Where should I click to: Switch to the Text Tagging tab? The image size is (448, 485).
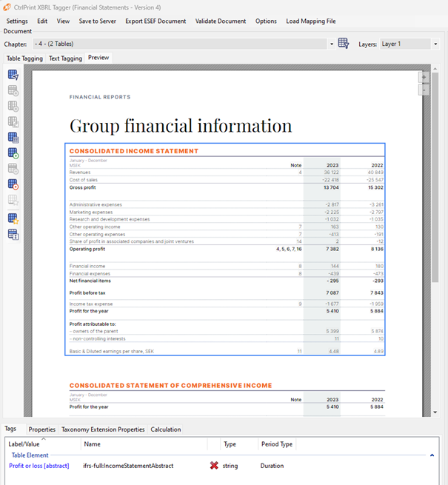pyautogui.click(x=65, y=58)
